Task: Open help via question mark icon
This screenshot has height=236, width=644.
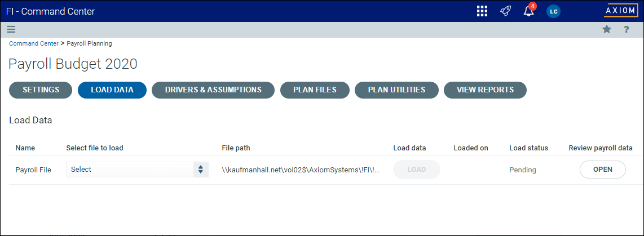Action: pyautogui.click(x=627, y=29)
